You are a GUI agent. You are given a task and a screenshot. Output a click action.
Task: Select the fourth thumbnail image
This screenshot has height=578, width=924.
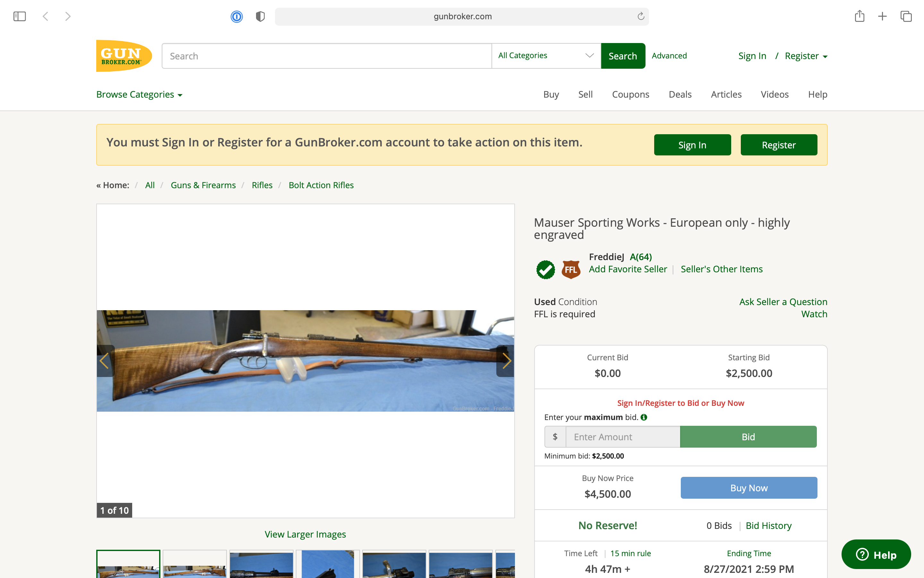(328, 564)
